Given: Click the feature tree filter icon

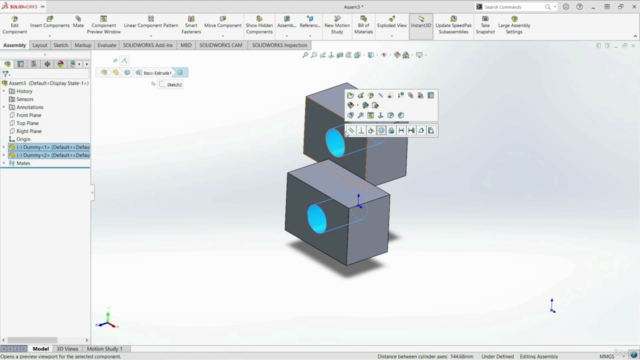Looking at the screenshot, I should [x=5, y=74].
